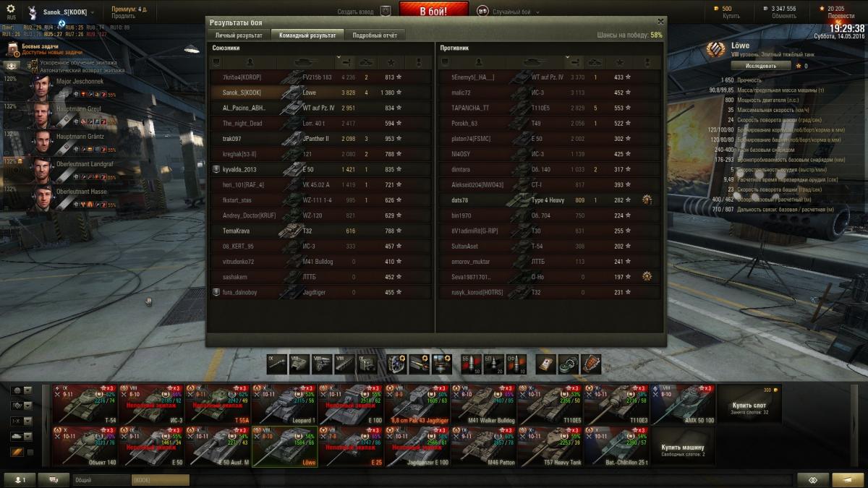Screen dimensions: 868x488
Task: Open the nation filter dropdown in carousel
Action: click(x=23, y=390)
